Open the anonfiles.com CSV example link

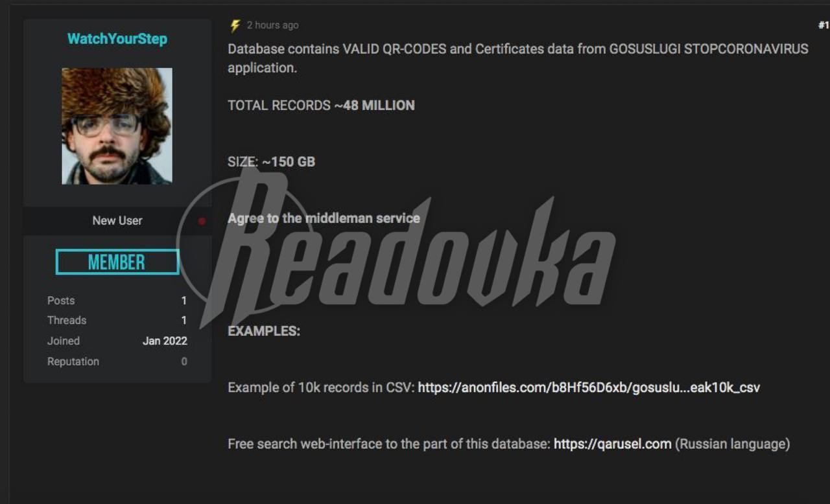(589, 388)
